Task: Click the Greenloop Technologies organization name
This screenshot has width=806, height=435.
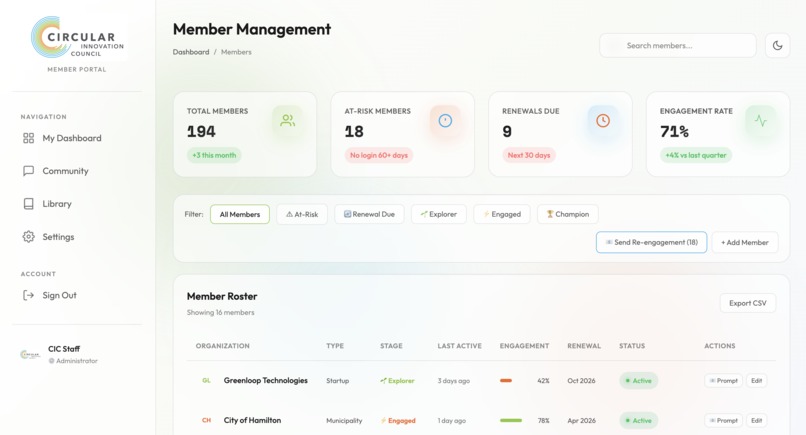Action: (x=266, y=380)
